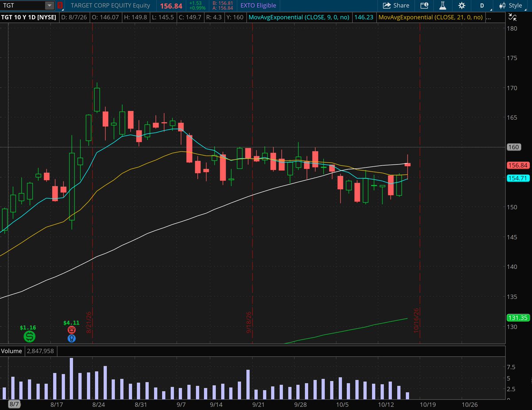Click the blue lightbulb event icon

(71, 338)
